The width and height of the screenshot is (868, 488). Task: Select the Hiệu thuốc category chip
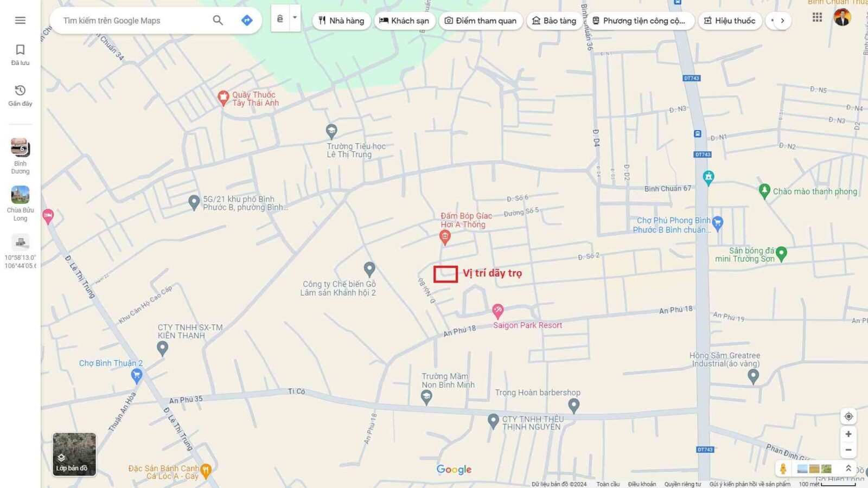click(x=730, y=21)
